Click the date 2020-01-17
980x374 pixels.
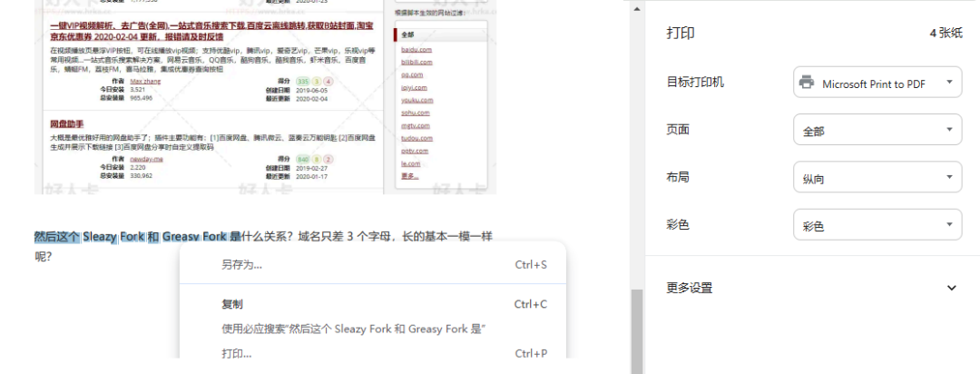tap(312, 176)
